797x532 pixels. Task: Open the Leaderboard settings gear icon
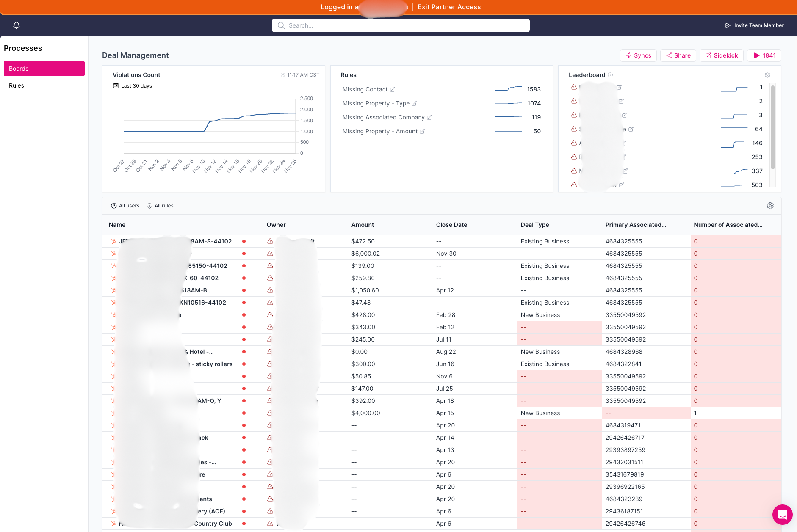[x=767, y=75]
